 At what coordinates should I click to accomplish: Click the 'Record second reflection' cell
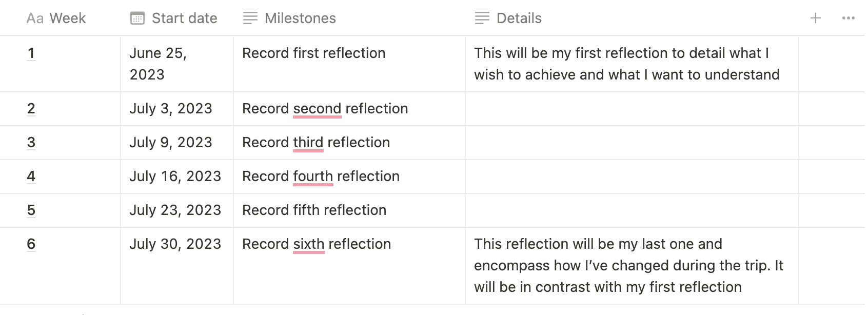point(325,109)
